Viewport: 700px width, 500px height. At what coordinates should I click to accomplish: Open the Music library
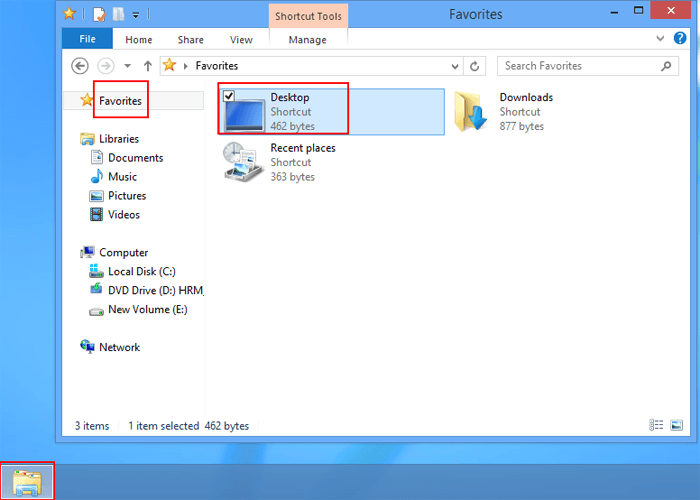pos(122,177)
